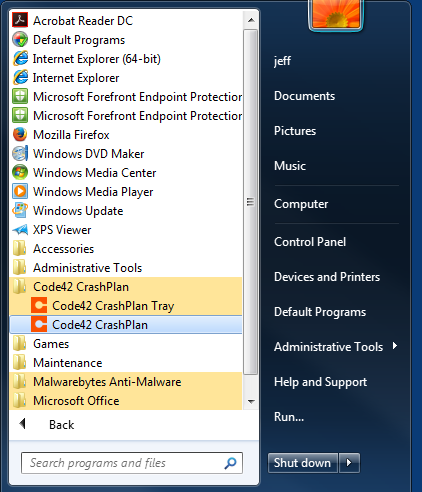Viewport: 422px width, 492px height.
Task: Click the Shut down button
Action: [x=303, y=463]
